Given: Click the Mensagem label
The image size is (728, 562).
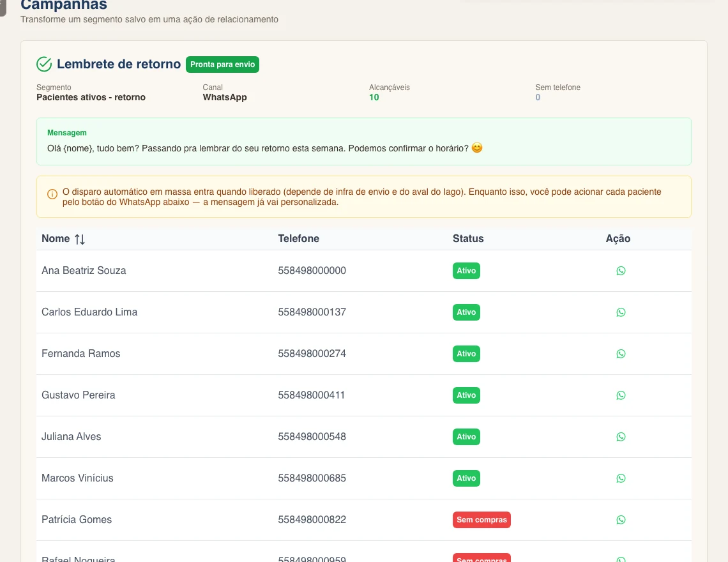Looking at the screenshot, I should pos(67,133).
